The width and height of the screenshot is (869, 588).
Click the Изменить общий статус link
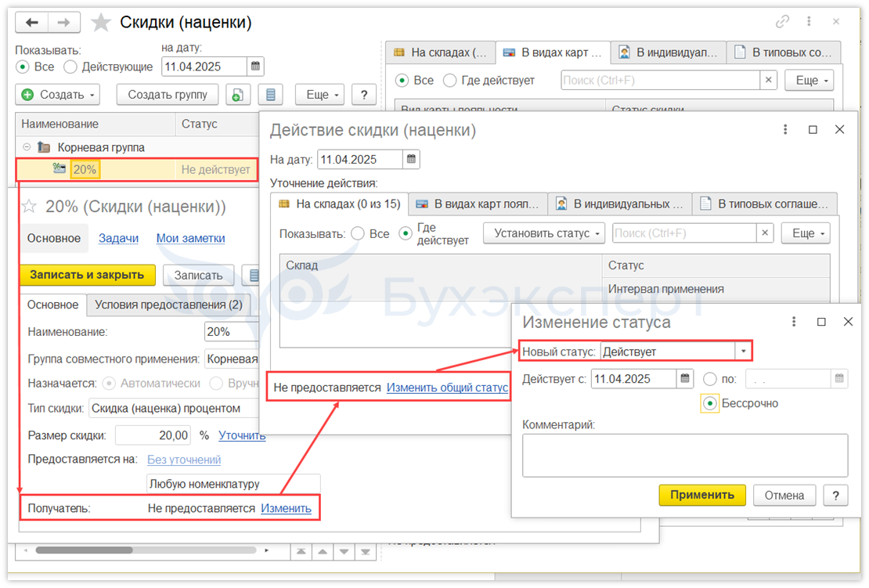pos(447,388)
